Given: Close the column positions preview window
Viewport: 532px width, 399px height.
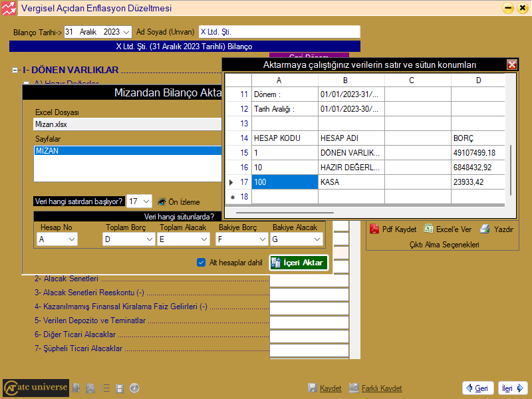Looking at the screenshot, I should point(511,65).
